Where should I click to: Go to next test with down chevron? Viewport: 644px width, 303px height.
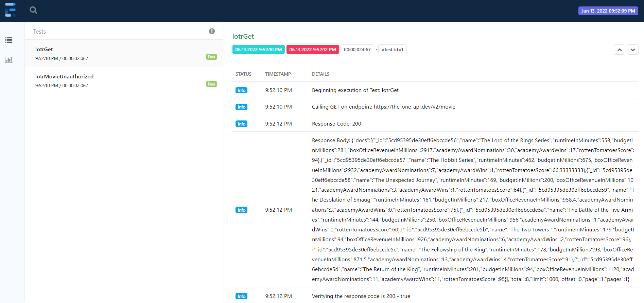[633, 50]
